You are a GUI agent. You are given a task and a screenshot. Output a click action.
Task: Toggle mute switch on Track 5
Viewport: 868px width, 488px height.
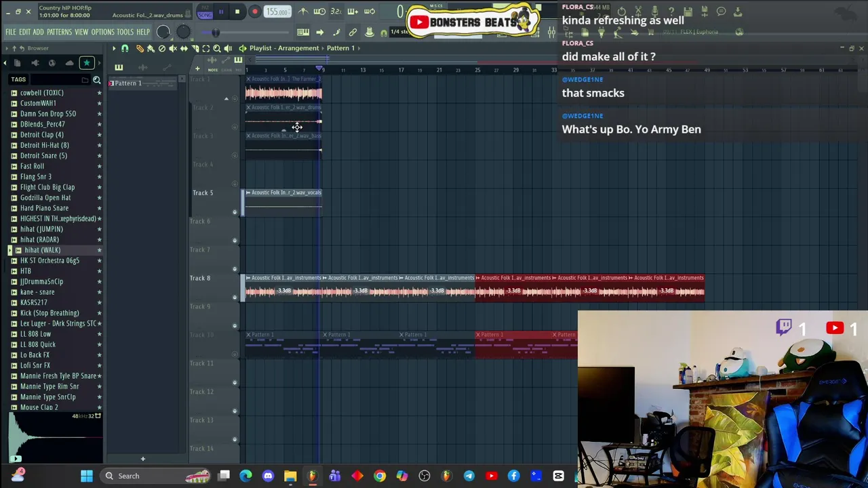coord(235,212)
